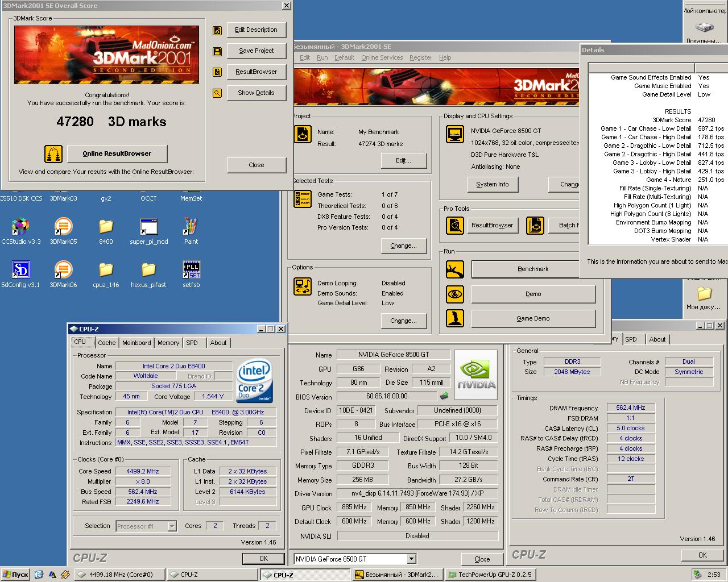Open the Edit menu in 3DMark2001 SE
This screenshot has height=582, width=728.
point(305,57)
